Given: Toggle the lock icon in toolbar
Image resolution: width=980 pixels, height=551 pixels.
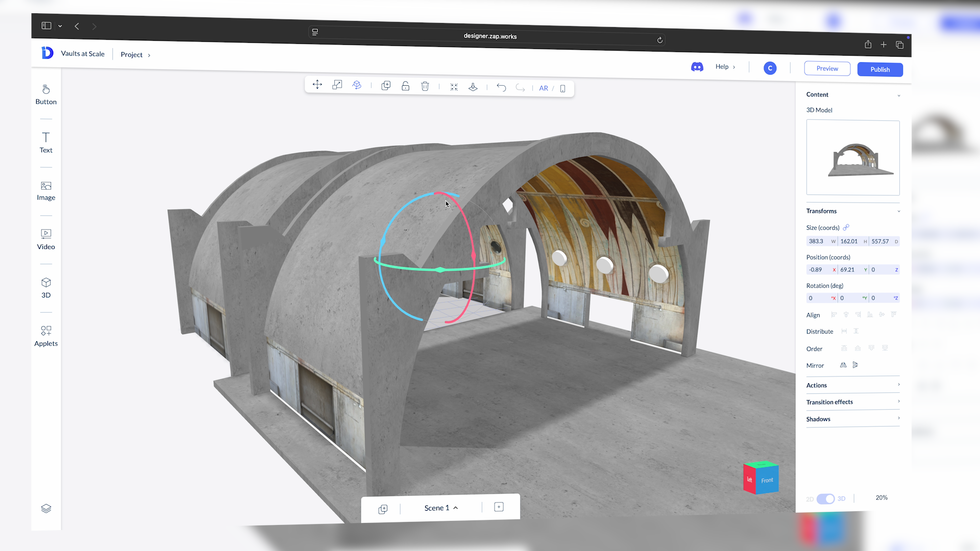Looking at the screenshot, I should (405, 86).
